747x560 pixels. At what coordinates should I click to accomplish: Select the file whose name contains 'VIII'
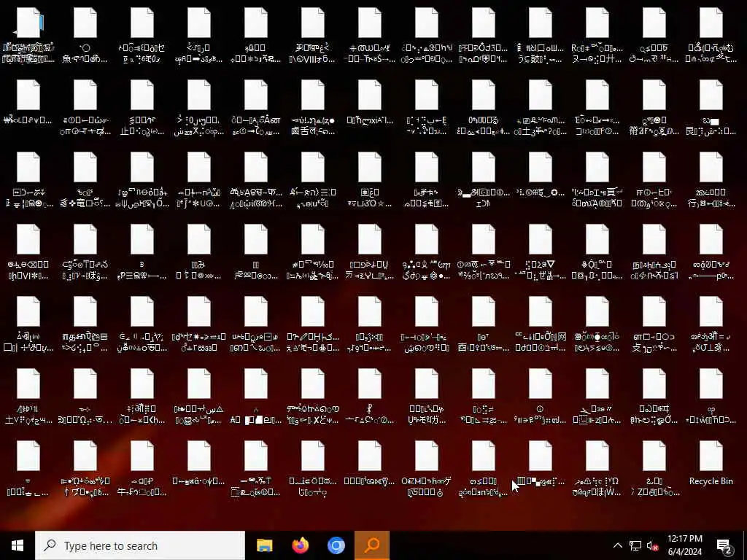[312, 36]
